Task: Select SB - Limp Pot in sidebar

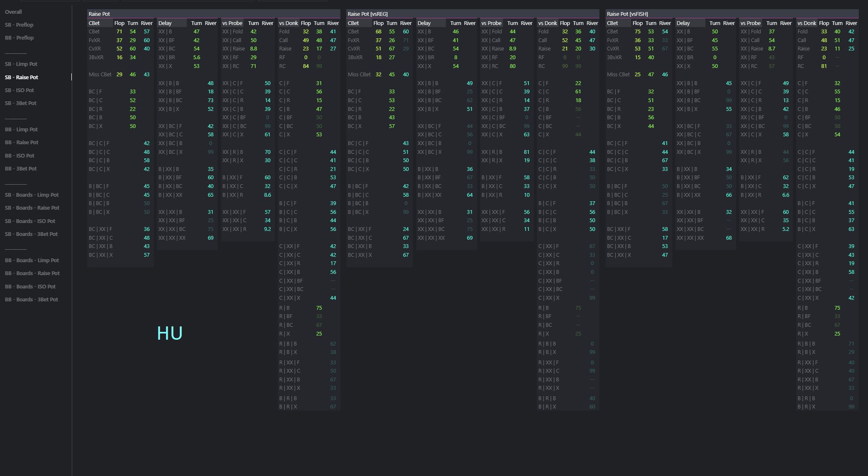Action: (21, 64)
